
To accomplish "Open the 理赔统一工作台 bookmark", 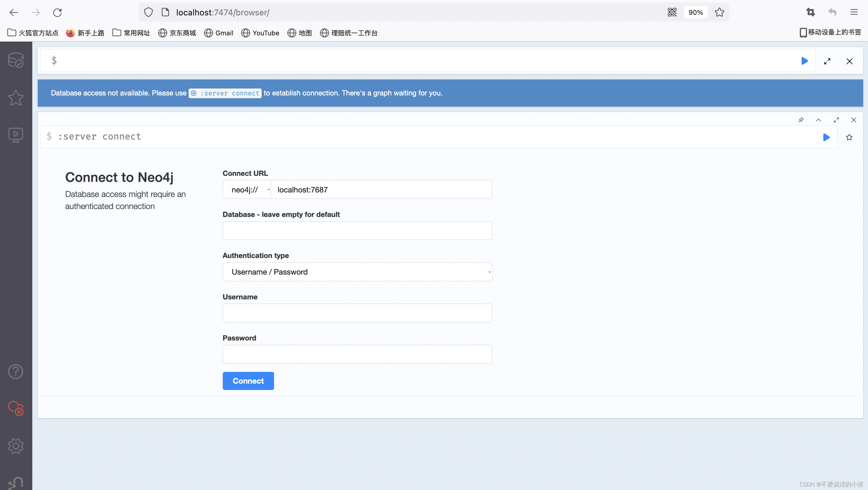I will [x=349, y=33].
